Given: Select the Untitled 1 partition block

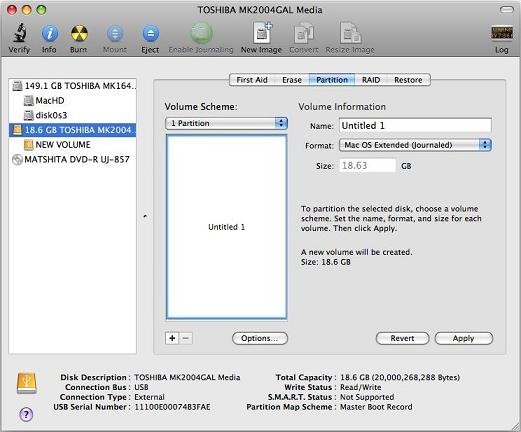Looking at the screenshot, I should (226, 227).
